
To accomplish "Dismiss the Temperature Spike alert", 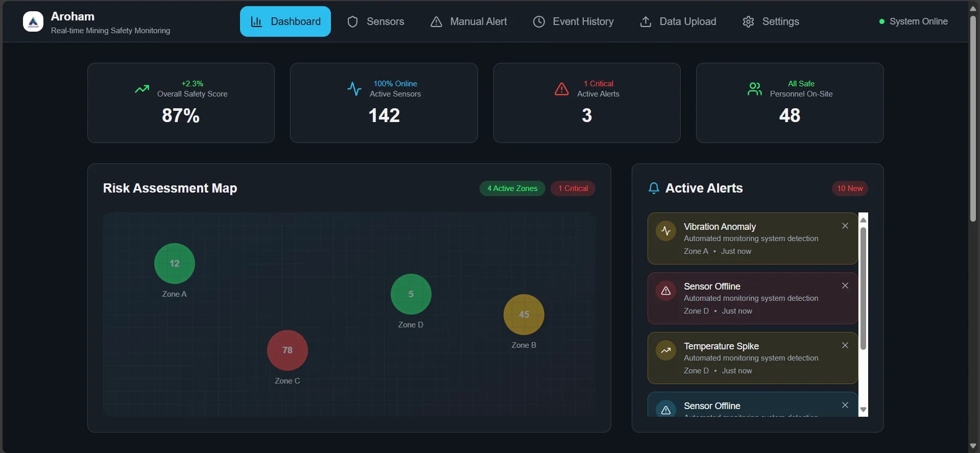I will [845, 345].
